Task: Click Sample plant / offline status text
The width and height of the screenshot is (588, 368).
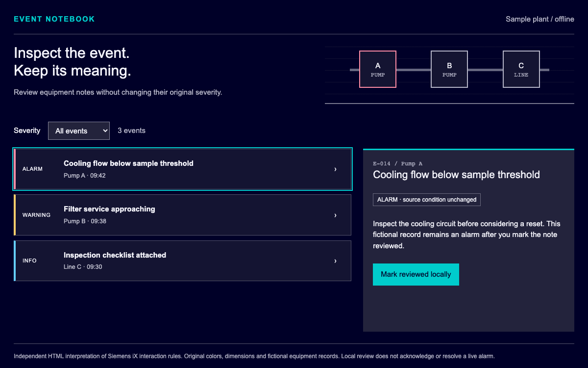Action: [x=540, y=19]
